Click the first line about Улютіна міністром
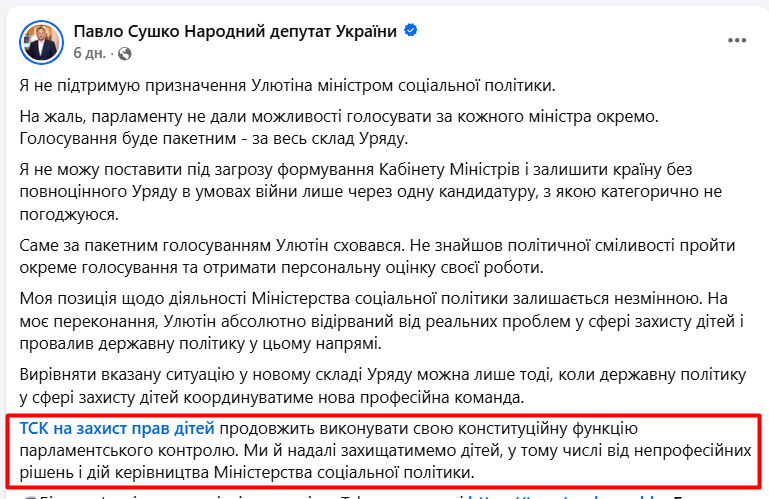769x499 pixels. click(x=287, y=85)
